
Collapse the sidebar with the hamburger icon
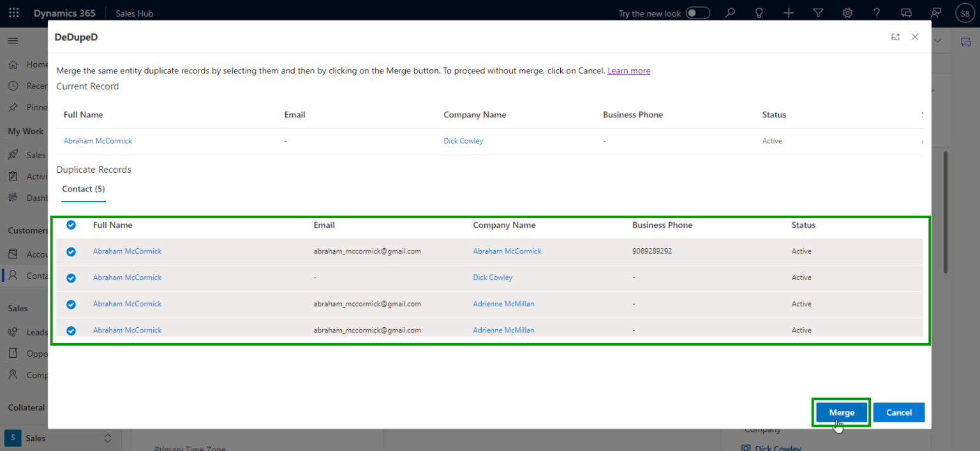13,40
